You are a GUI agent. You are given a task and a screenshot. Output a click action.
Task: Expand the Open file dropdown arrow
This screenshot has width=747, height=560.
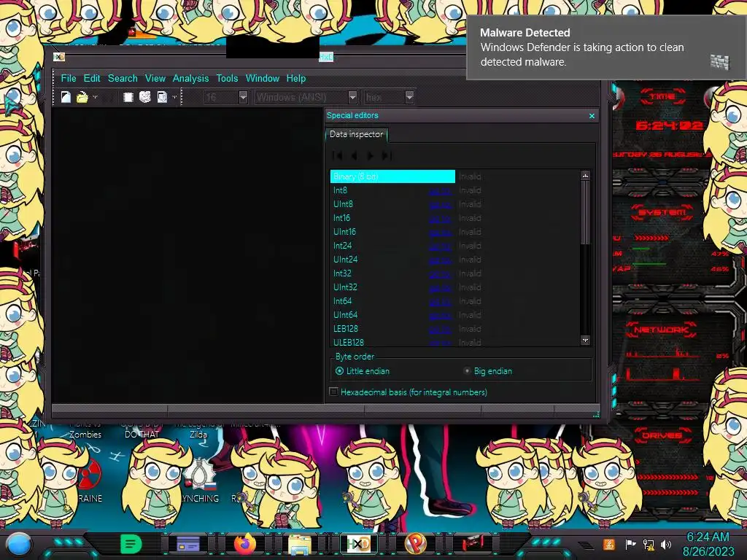(x=95, y=97)
